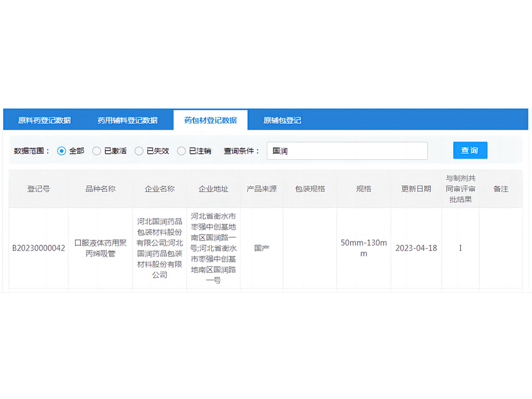Click the blue 查询 search button
The width and height of the screenshot is (532, 399).
click(x=470, y=150)
